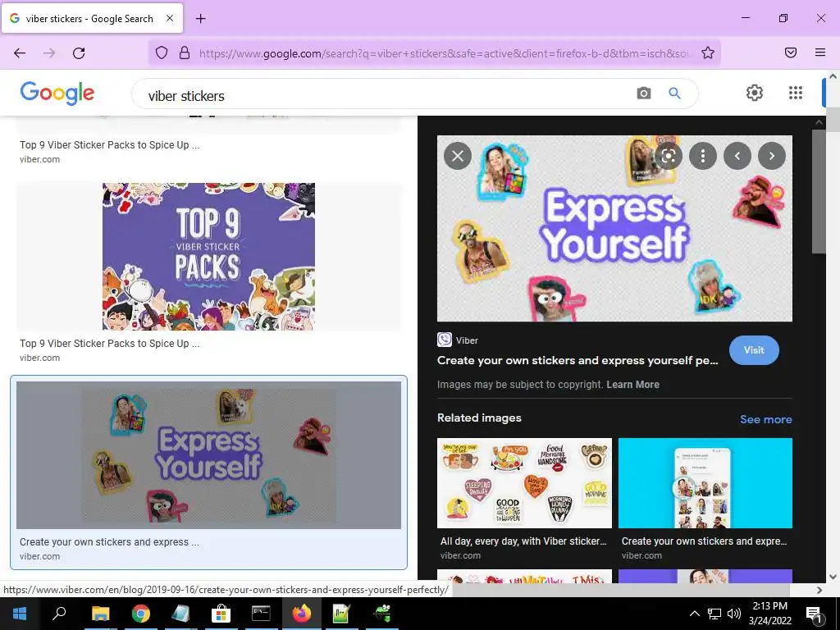This screenshot has height=630, width=840.
Task: Click the page scrollbar up arrow
Action: click(833, 76)
